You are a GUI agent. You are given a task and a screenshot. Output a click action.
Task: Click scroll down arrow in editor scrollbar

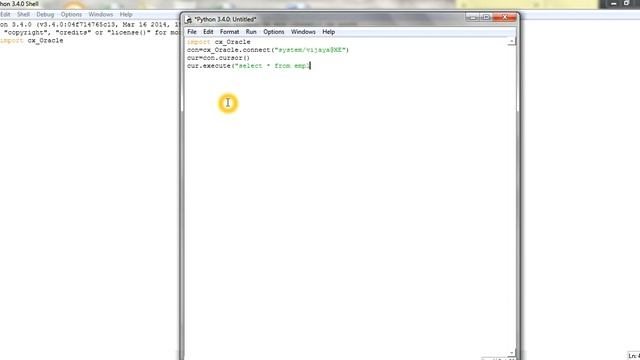[x=511, y=353]
